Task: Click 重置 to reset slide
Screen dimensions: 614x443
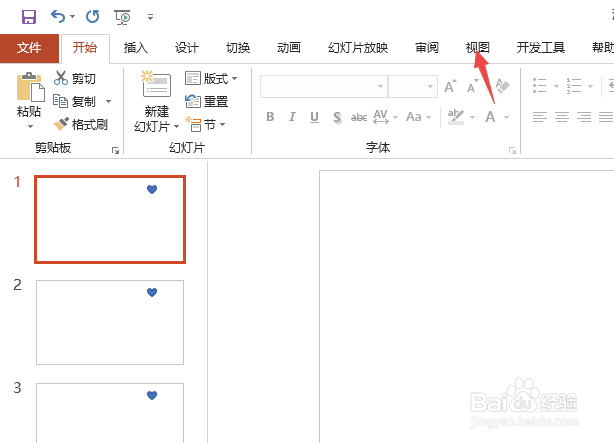Action: click(206, 101)
